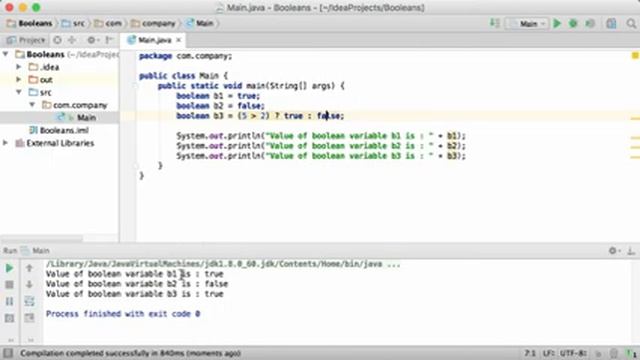
Task: Expand the .idea folder
Action: click(x=19, y=67)
